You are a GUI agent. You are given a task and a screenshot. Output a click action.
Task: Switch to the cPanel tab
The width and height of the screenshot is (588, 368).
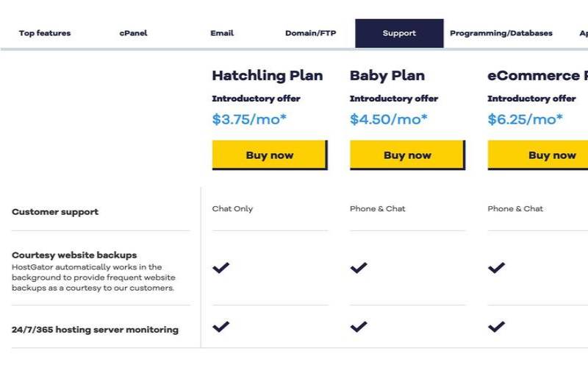[133, 33]
